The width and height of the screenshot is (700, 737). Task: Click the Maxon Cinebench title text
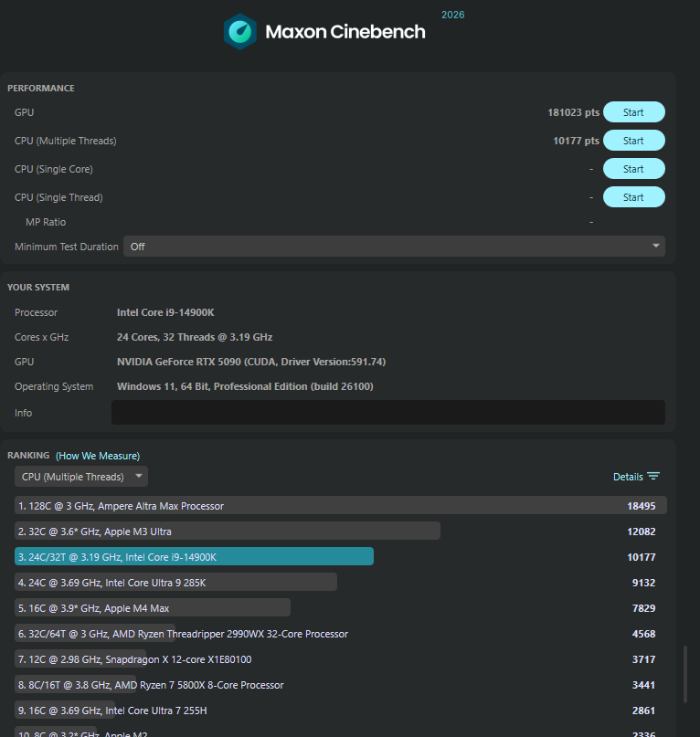tap(345, 32)
